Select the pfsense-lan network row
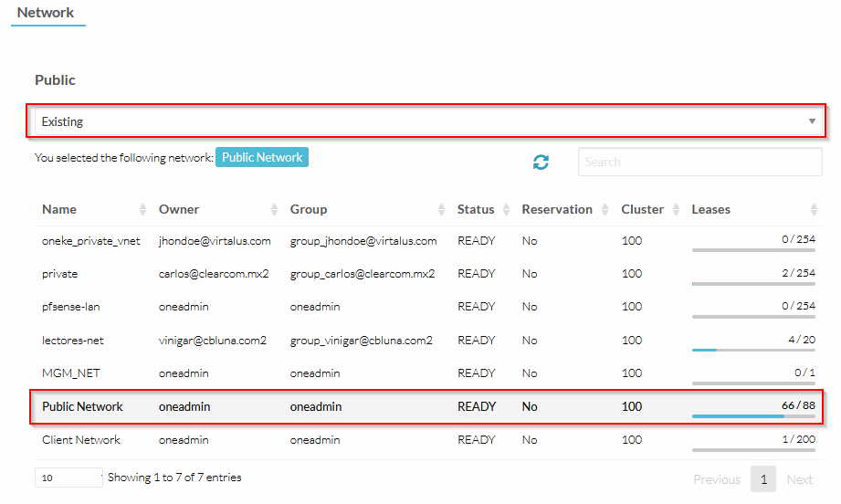841x504 pixels. pos(71,307)
